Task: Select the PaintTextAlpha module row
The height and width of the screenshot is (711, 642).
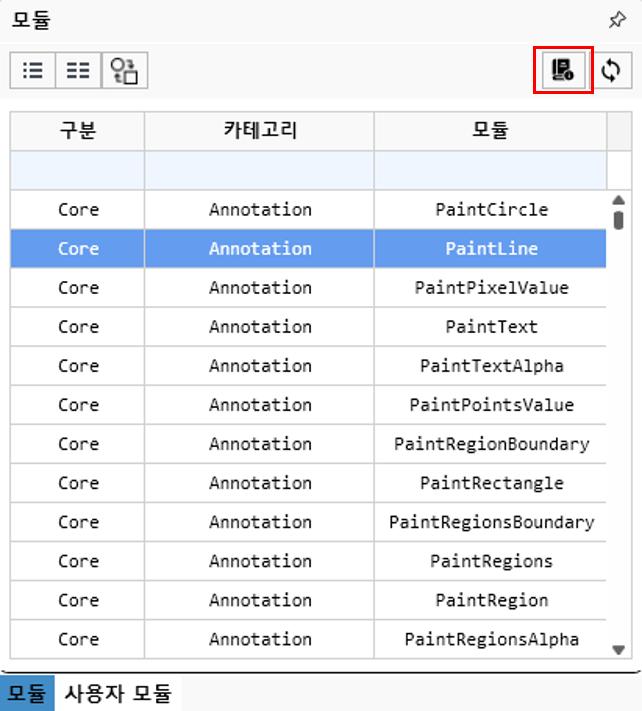Action: pyautogui.click(x=491, y=366)
